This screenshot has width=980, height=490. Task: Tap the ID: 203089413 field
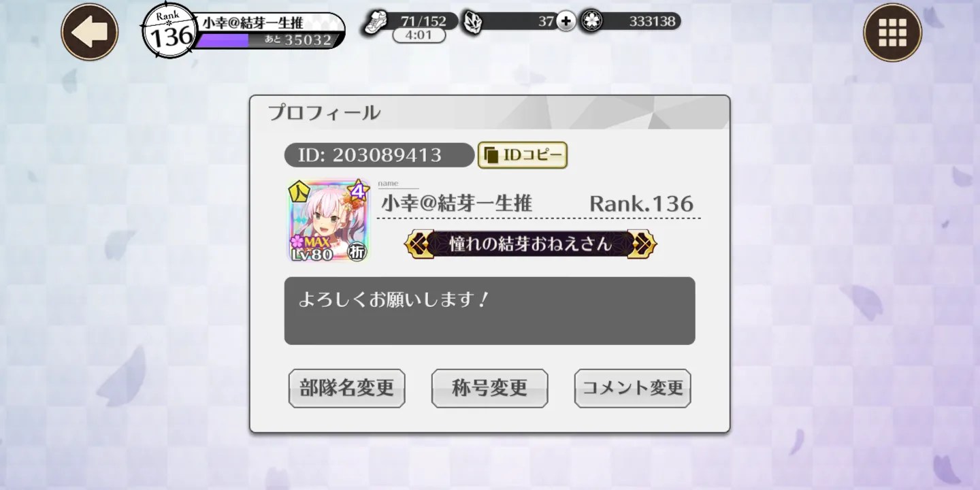(x=379, y=155)
